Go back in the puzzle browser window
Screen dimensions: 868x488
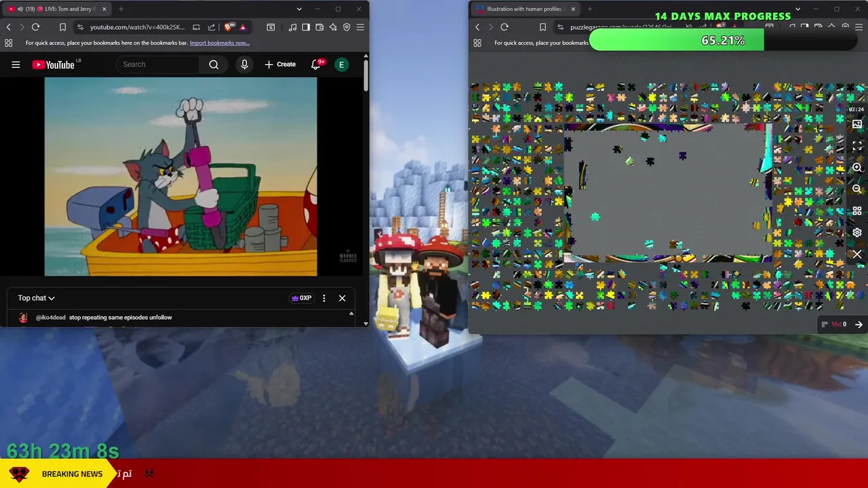tap(477, 27)
